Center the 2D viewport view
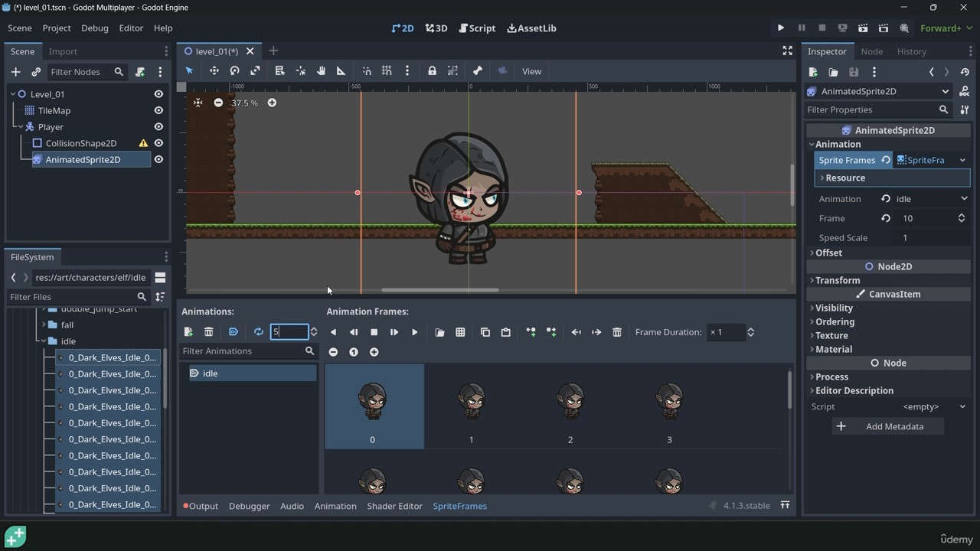This screenshot has width=980, height=551. [x=198, y=103]
